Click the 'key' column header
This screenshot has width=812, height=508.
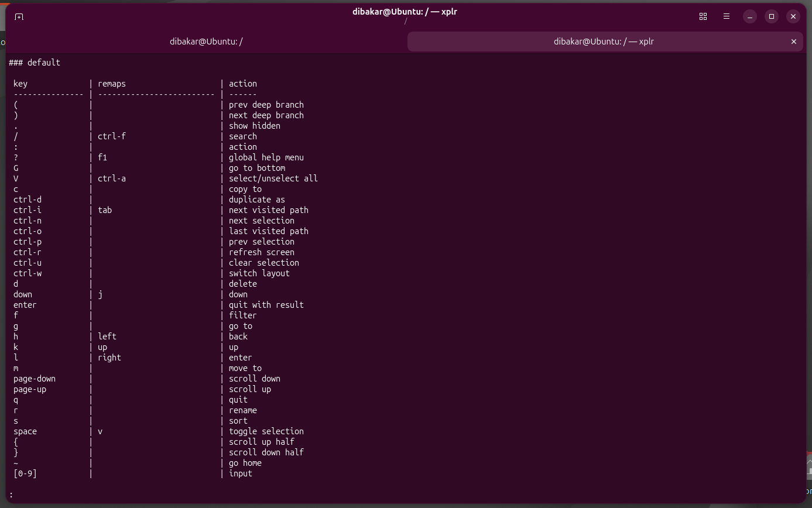(x=20, y=84)
